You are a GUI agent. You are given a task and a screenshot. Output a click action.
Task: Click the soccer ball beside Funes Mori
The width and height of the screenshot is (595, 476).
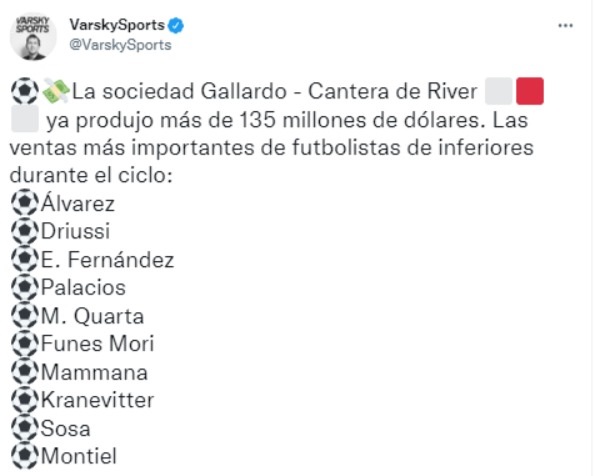click(x=25, y=343)
